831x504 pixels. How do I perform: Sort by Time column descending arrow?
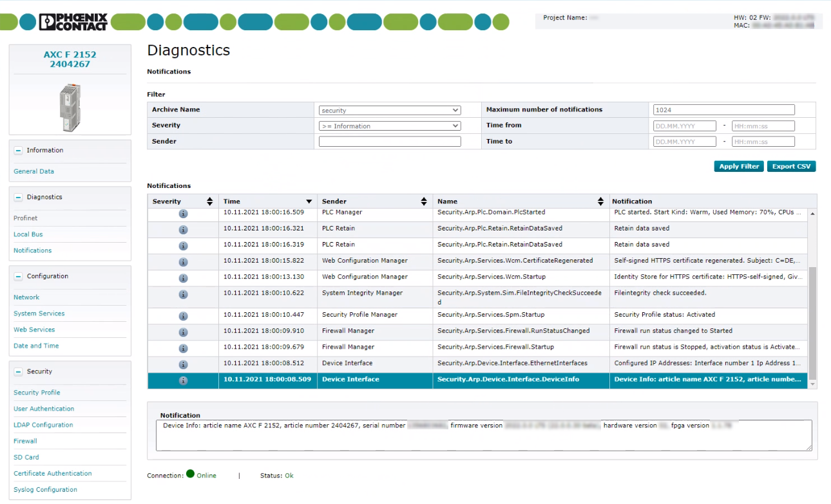click(309, 201)
